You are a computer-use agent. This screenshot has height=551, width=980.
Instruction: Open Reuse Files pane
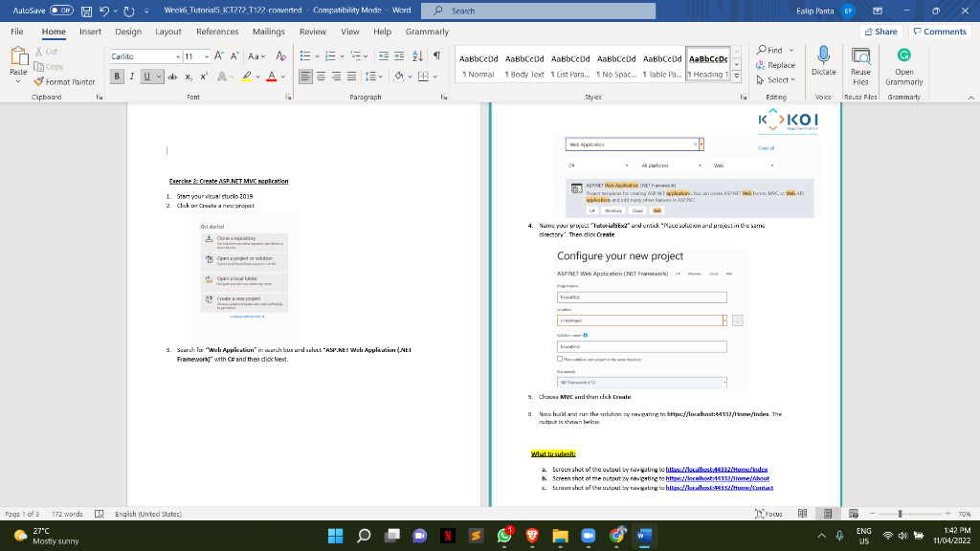[860, 66]
